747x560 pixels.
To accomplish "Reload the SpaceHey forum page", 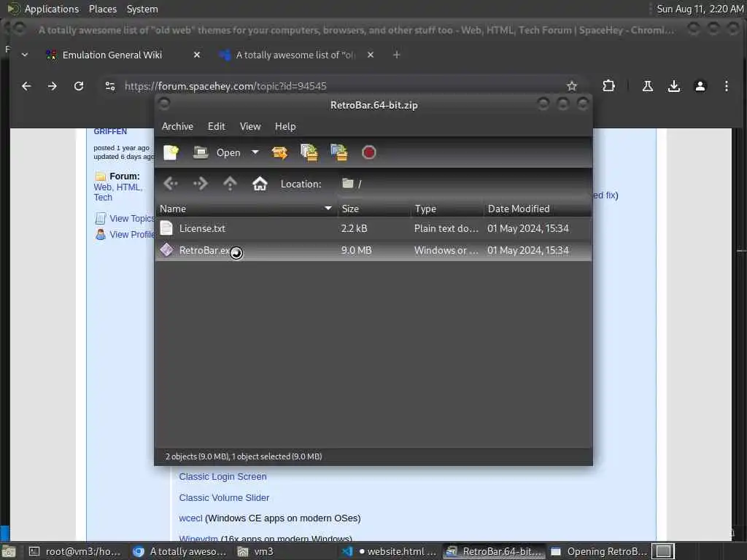I will pyautogui.click(x=79, y=86).
